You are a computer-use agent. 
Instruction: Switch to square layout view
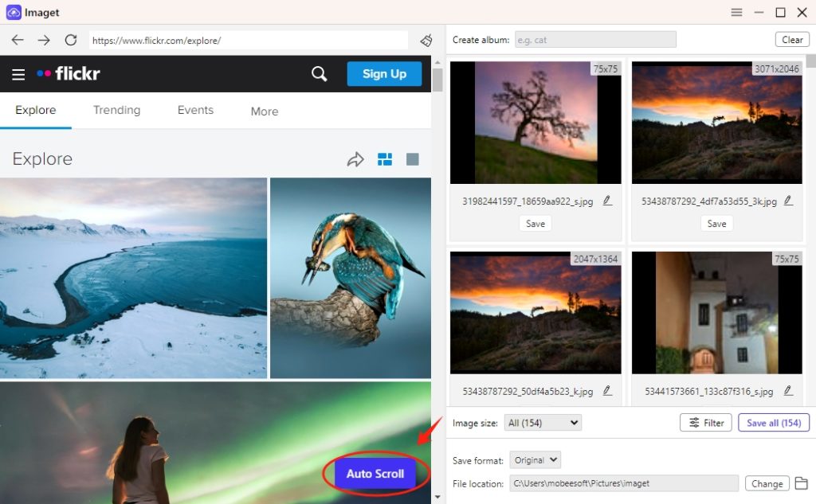412,158
